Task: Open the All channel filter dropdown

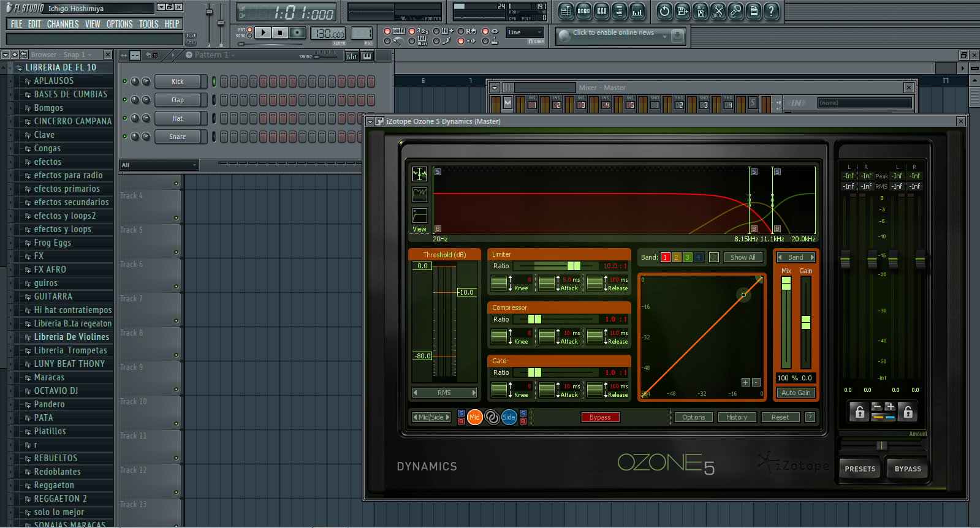Action: pyautogui.click(x=159, y=165)
